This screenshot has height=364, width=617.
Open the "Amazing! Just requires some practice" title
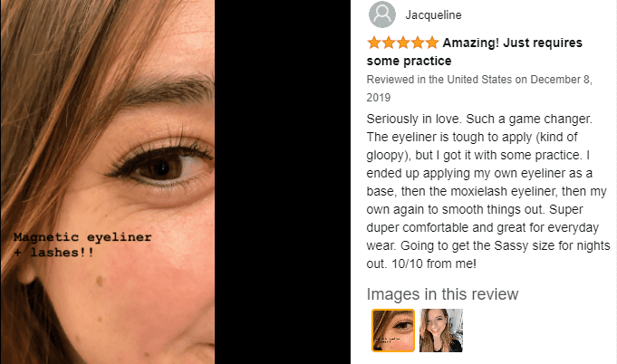click(474, 52)
